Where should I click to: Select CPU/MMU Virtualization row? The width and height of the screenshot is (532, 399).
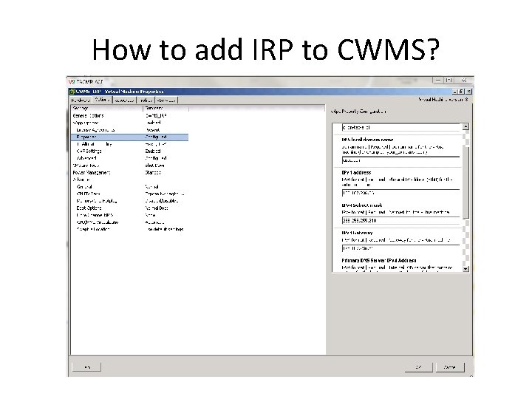click(x=129, y=222)
